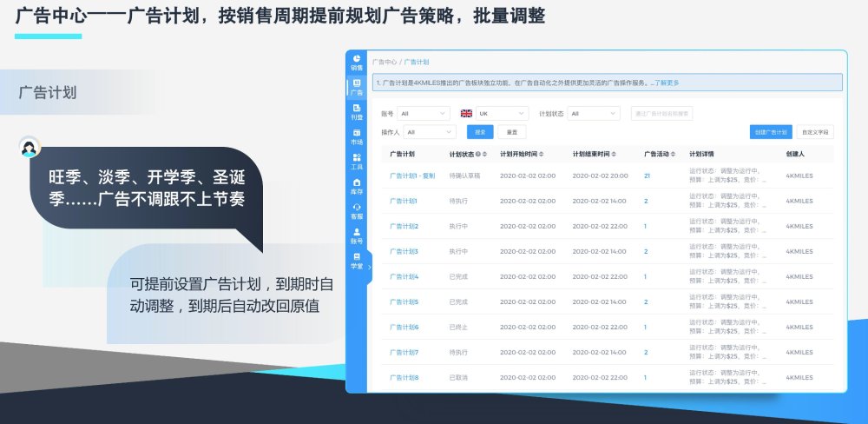Click the 创建人 column header
The height and width of the screenshot is (424, 868).
tap(795, 154)
